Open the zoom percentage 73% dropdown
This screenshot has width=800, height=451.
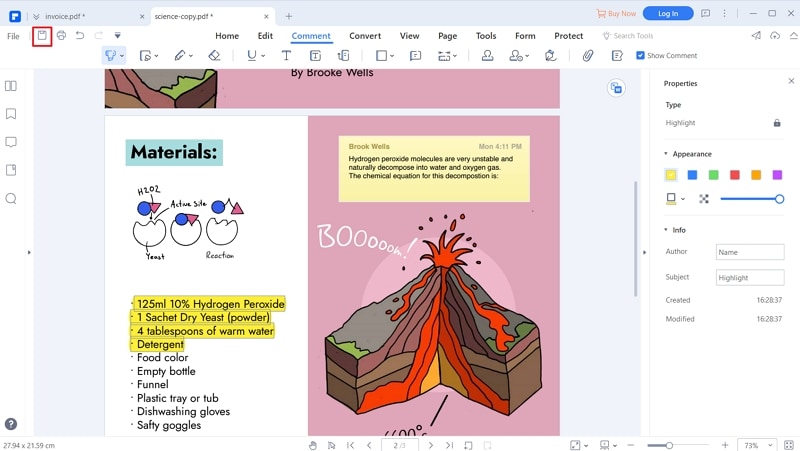coord(758,445)
